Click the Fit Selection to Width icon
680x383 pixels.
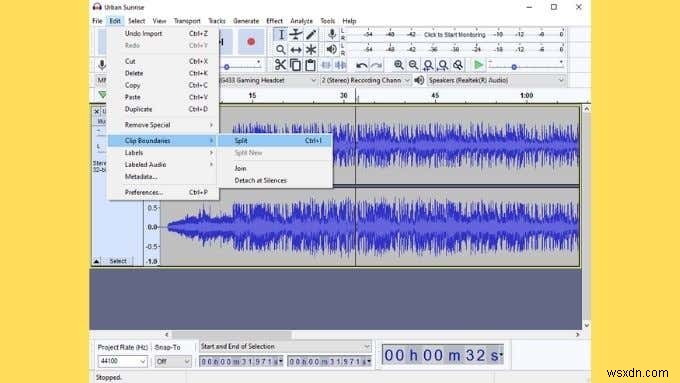[428, 65]
